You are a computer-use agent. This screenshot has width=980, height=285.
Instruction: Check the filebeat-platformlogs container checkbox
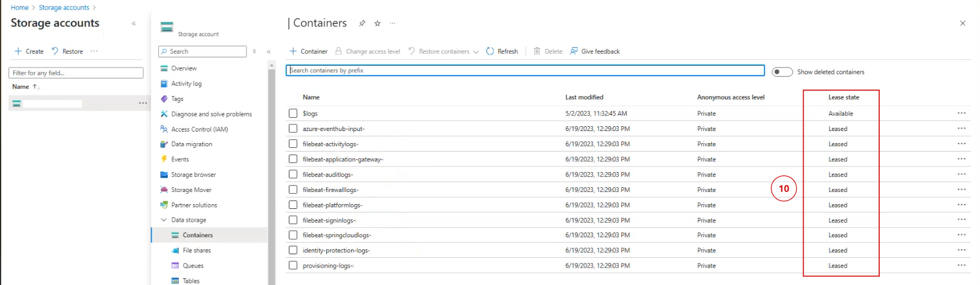click(x=293, y=205)
